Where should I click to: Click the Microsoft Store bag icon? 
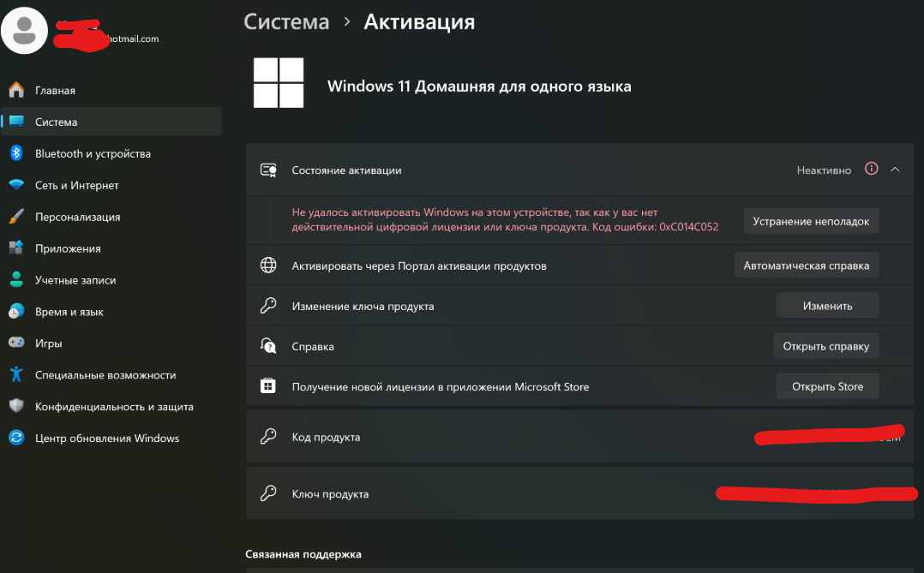pos(269,386)
